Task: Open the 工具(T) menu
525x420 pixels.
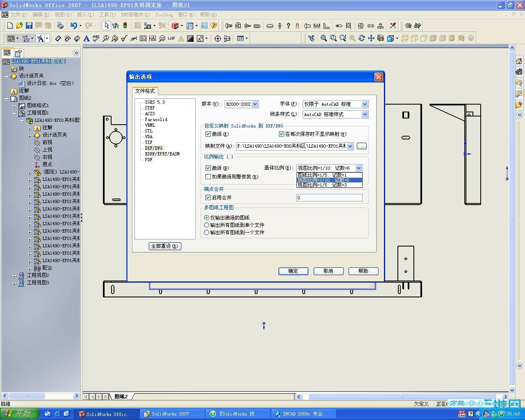Action: pyautogui.click(x=107, y=15)
